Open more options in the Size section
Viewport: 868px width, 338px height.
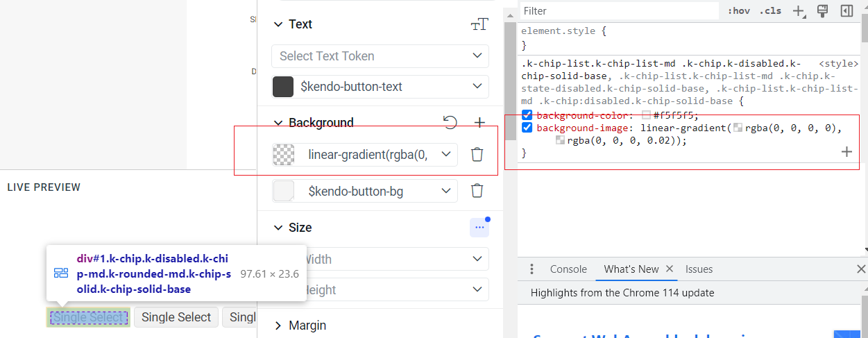click(479, 227)
